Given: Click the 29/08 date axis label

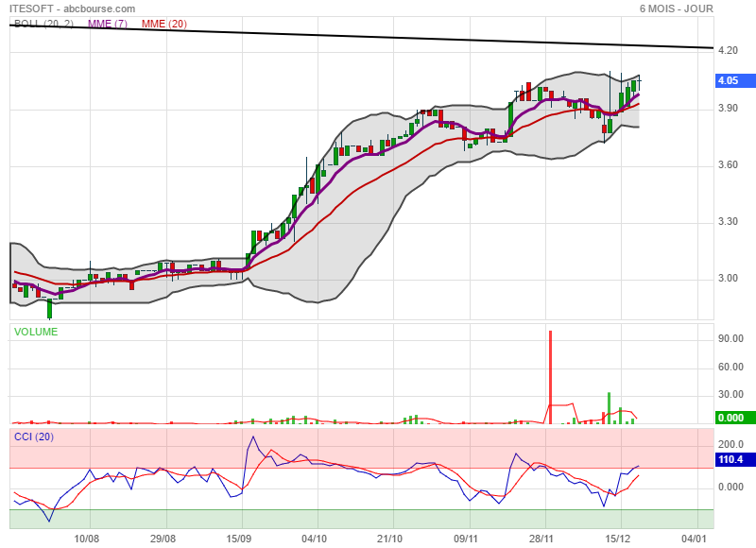Looking at the screenshot, I should point(163,539).
